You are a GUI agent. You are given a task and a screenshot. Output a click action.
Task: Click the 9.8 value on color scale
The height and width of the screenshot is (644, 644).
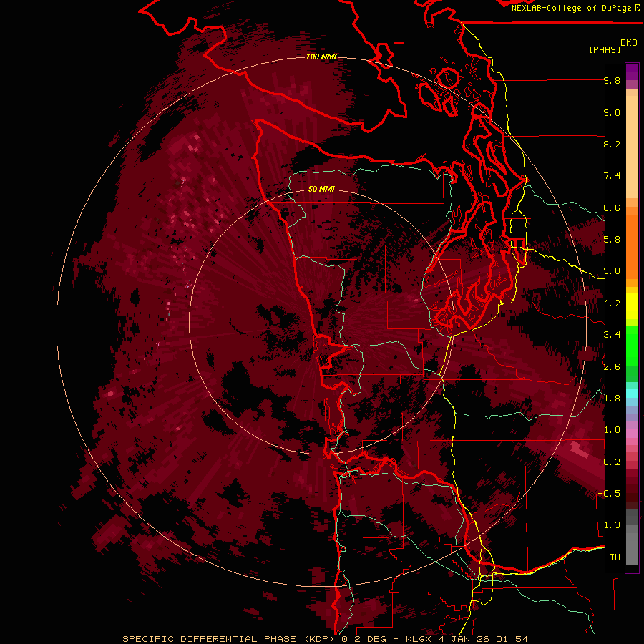click(612, 81)
